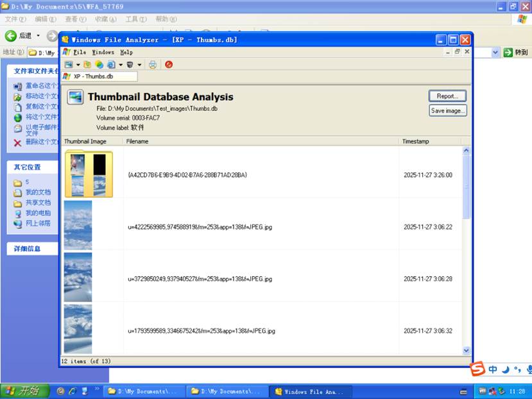
Task: Open the 工具 menu in Explorer window
Action: (136, 19)
